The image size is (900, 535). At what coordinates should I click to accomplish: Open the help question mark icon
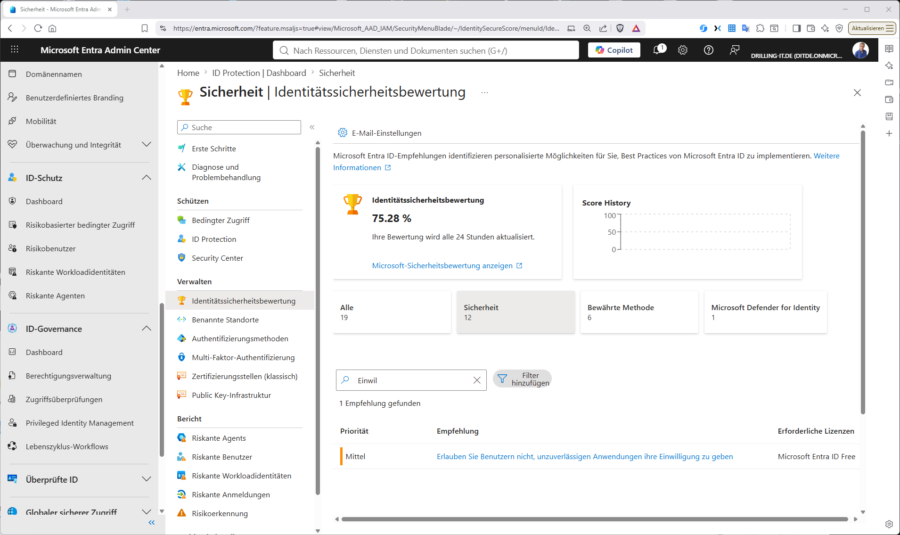[x=708, y=50]
